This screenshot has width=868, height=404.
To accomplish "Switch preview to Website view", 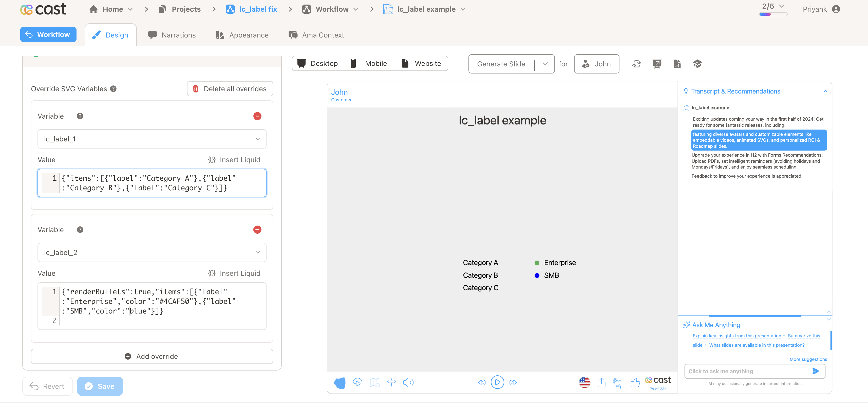I will pos(421,64).
